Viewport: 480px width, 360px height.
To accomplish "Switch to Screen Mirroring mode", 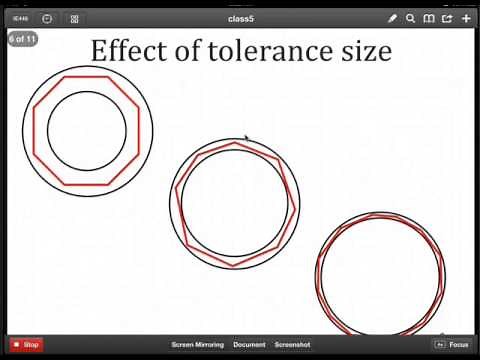I will coord(198,345).
